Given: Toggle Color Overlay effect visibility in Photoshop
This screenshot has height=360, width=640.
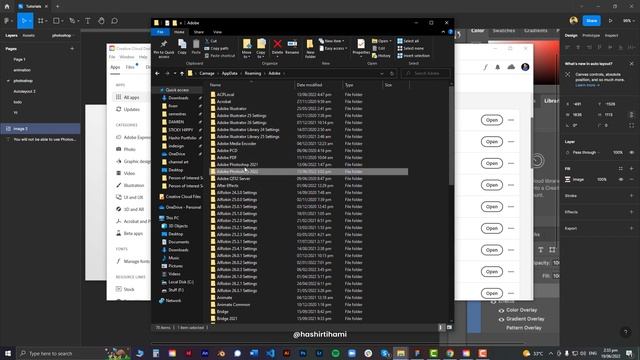Looking at the screenshot, I should [501, 310].
